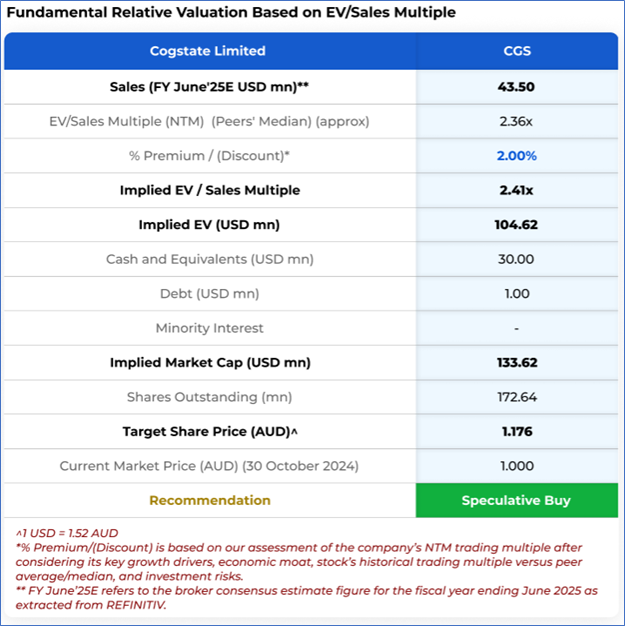
Task: Select the Implied Market Cap value 133.62
Action: pos(516,363)
